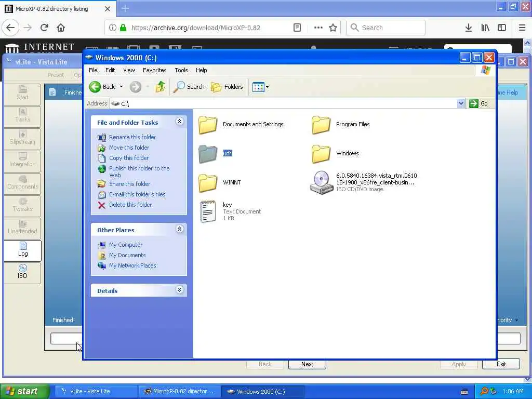Click the system tray clock 1:06 AM
The image size is (532, 399).
pyautogui.click(x=513, y=391)
